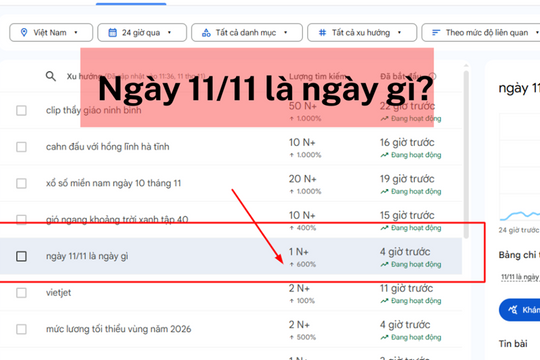Open the Việt Nam country dropdown
The image size is (540, 360).
click(x=51, y=33)
